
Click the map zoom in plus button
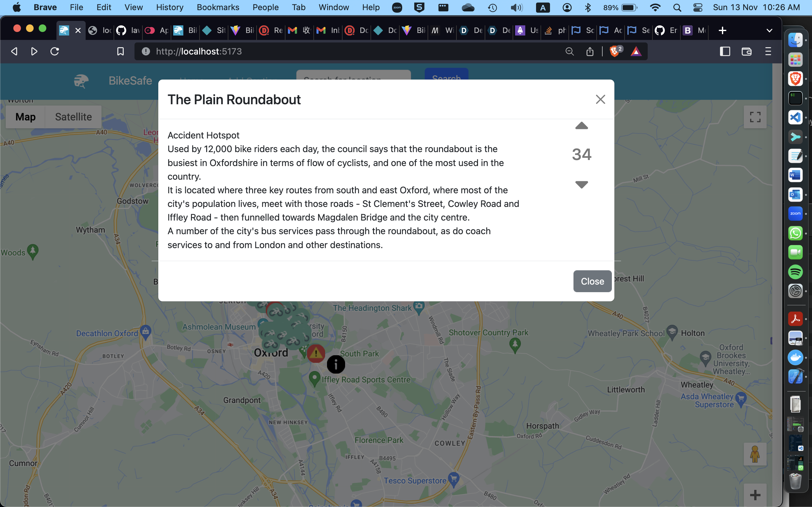755,495
